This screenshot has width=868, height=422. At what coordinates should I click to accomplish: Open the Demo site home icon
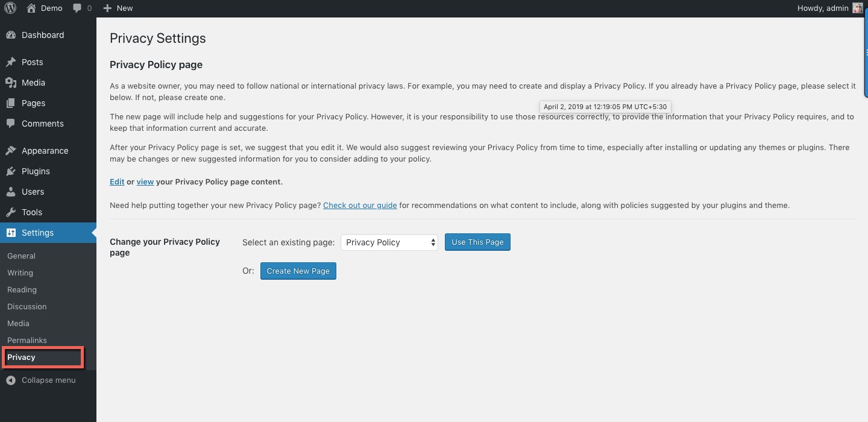32,8
